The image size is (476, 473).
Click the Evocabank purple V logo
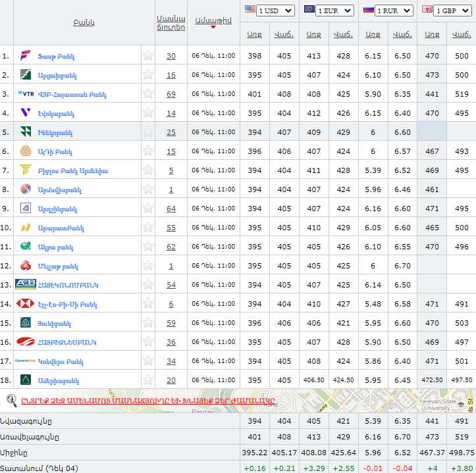click(26, 113)
